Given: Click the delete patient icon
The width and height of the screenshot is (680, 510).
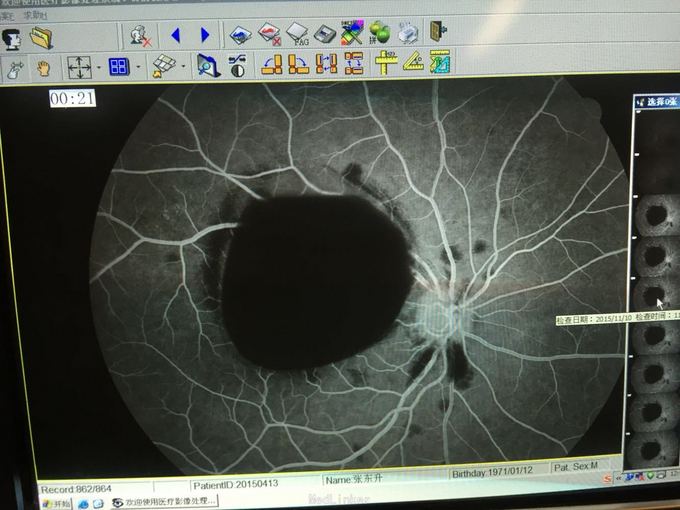Looking at the screenshot, I should click(x=140, y=36).
